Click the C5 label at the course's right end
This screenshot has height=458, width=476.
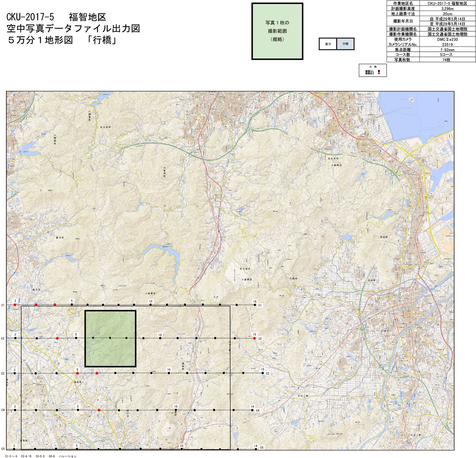pyautogui.click(x=262, y=447)
